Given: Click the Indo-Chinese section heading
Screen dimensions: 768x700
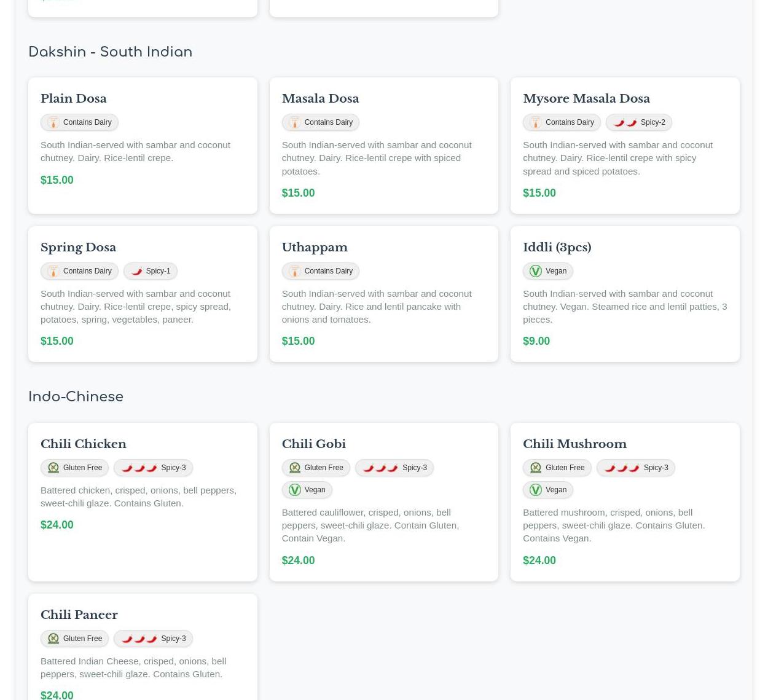Looking at the screenshot, I should point(76,397).
